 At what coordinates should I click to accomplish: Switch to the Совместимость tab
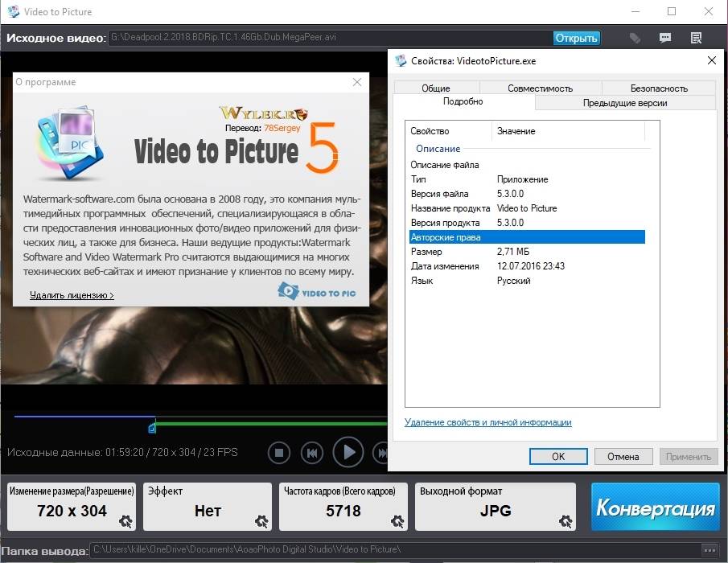tap(540, 88)
